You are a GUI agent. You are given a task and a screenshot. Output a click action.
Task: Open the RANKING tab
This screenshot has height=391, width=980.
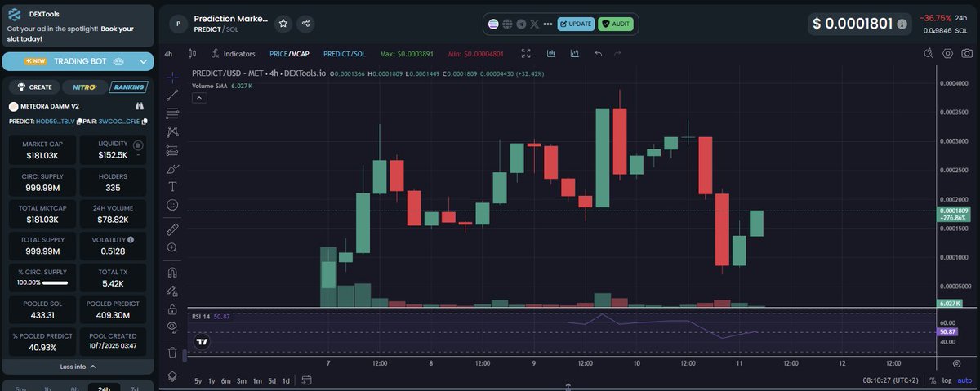[x=127, y=87]
